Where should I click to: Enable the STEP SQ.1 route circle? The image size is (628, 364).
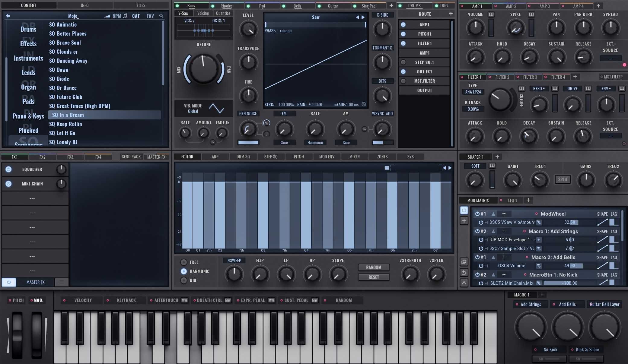pyautogui.click(x=403, y=62)
